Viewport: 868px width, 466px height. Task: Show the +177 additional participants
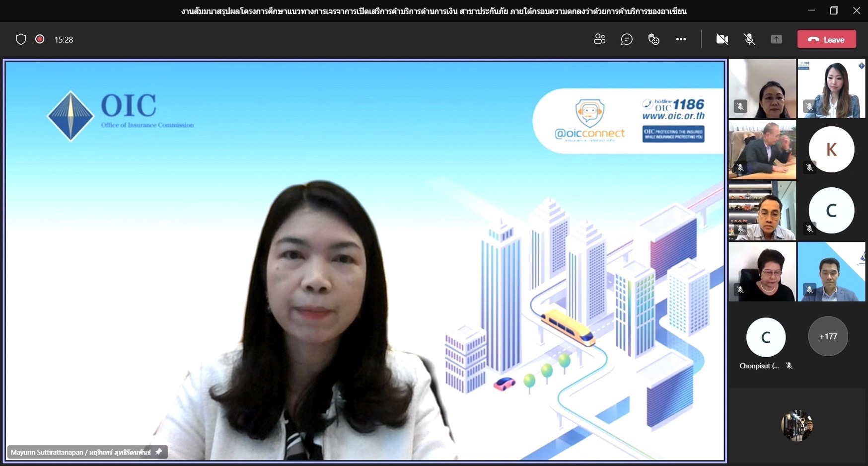(828, 336)
